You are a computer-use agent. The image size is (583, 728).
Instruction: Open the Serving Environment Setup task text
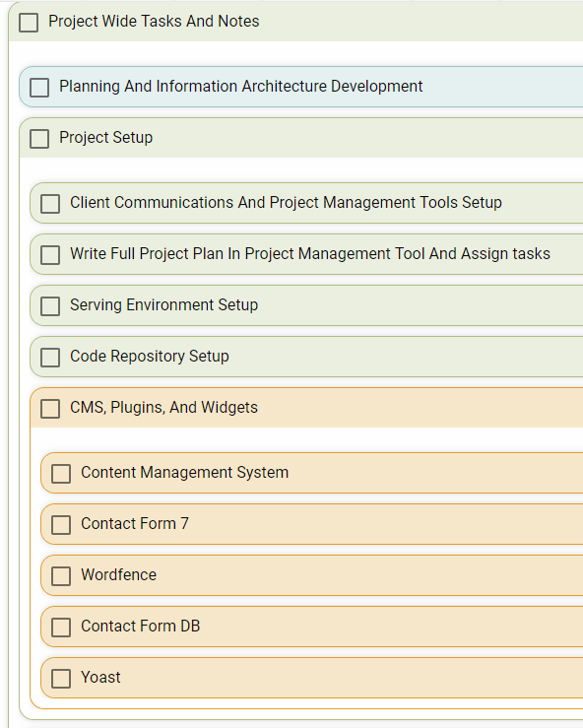pyautogui.click(x=163, y=305)
